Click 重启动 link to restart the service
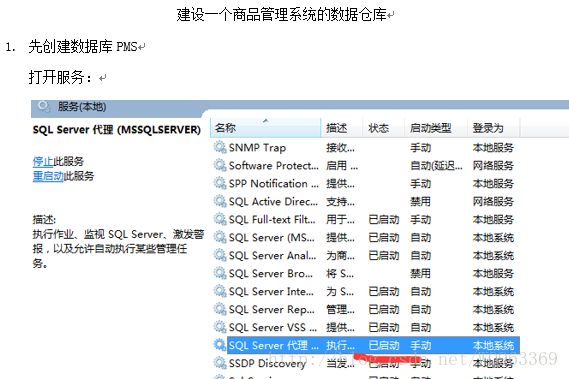The width and height of the screenshot is (569, 379). [x=48, y=176]
